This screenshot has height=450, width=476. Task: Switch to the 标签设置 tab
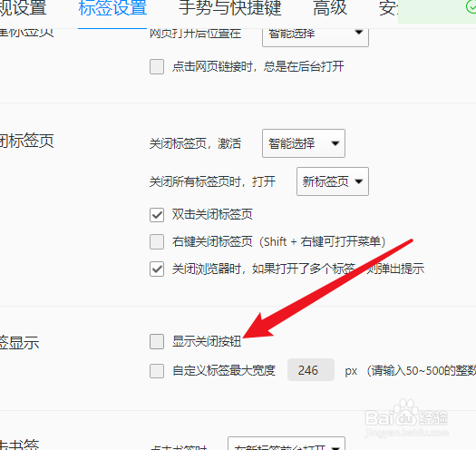tap(112, 8)
